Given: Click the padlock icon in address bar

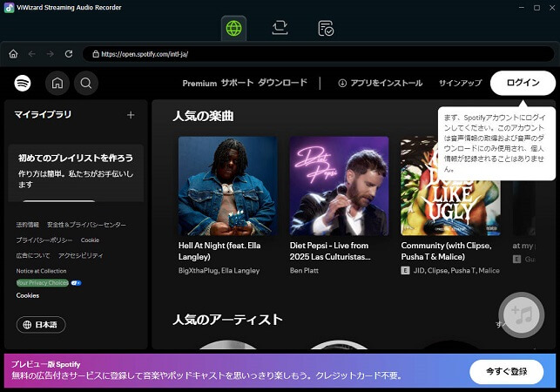Looking at the screenshot, I should pos(96,54).
